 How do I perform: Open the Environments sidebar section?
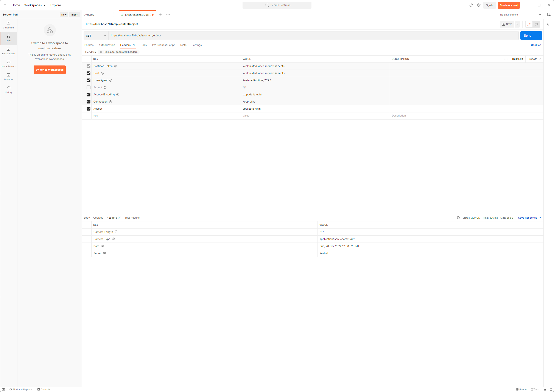pyautogui.click(x=8, y=51)
